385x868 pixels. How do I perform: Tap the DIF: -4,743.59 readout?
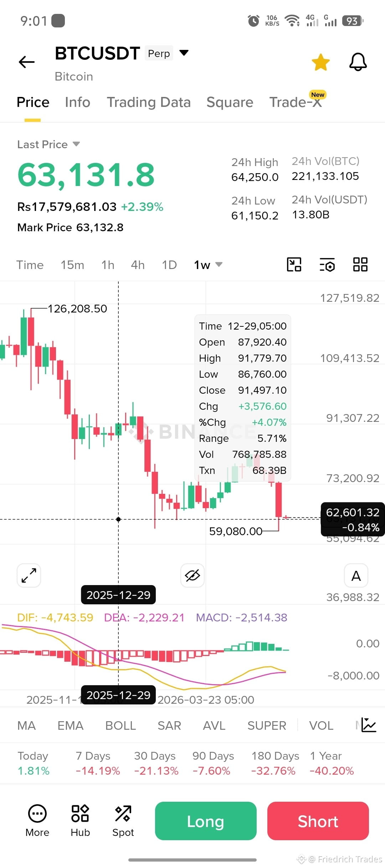click(x=55, y=618)
